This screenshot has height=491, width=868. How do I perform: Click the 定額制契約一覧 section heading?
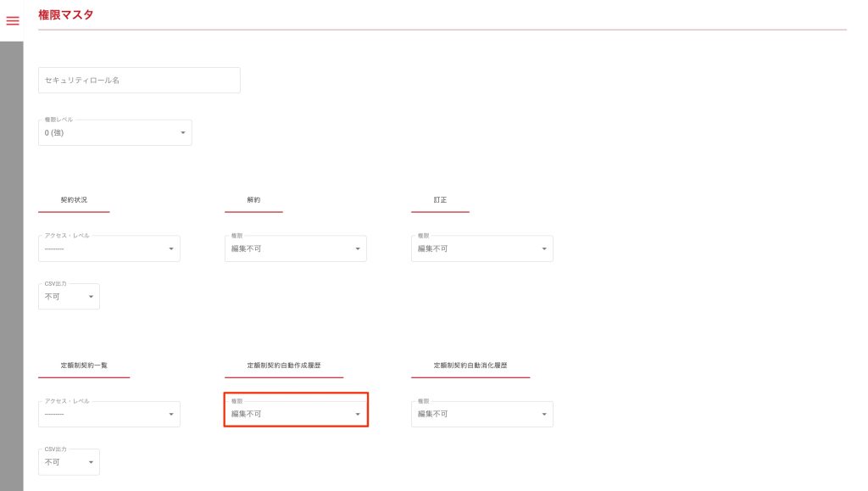pyautogui.click(x=84, y=365)
